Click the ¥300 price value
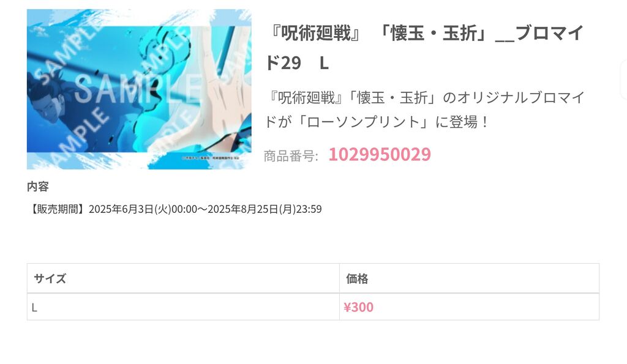The width and height of the screenshot is (627, 364). coord(358,307)
